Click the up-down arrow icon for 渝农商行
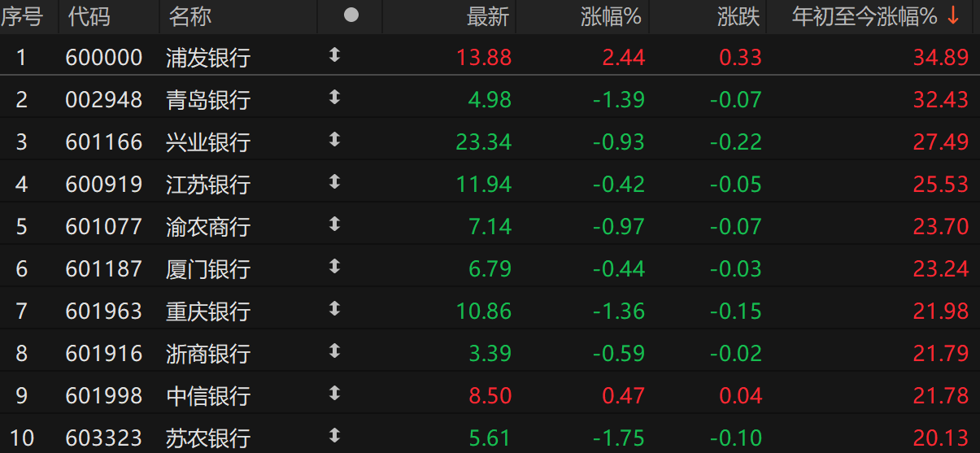This screenshot has height=453, width=980. pos(334,224)
